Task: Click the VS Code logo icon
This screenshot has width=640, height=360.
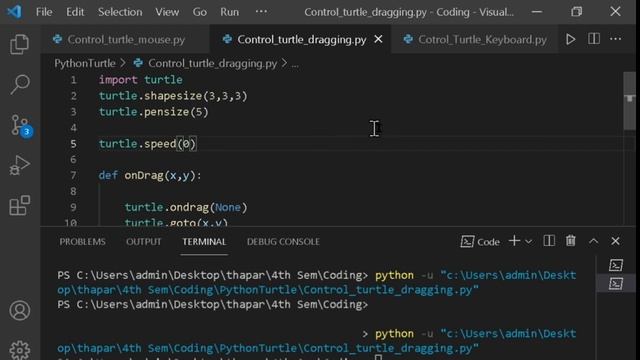Action: [x=15, y=11]
